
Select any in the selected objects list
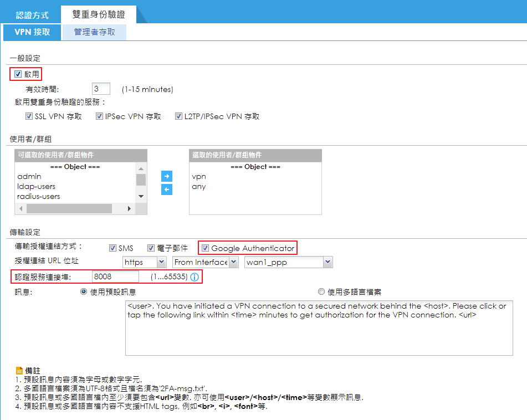pyautogui.click(x=198, y=187)
